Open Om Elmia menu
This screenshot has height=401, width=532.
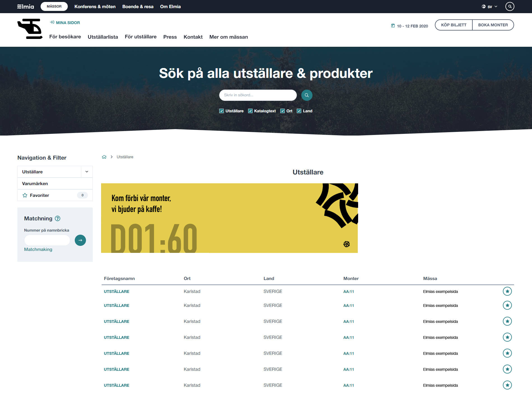[170, 6]
